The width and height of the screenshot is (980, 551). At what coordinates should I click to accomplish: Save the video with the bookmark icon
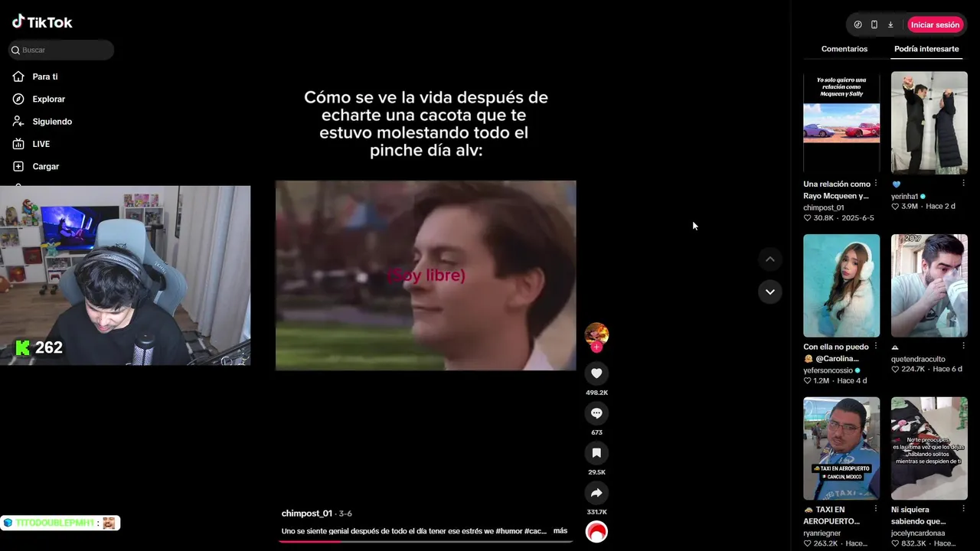pos(596,453)
